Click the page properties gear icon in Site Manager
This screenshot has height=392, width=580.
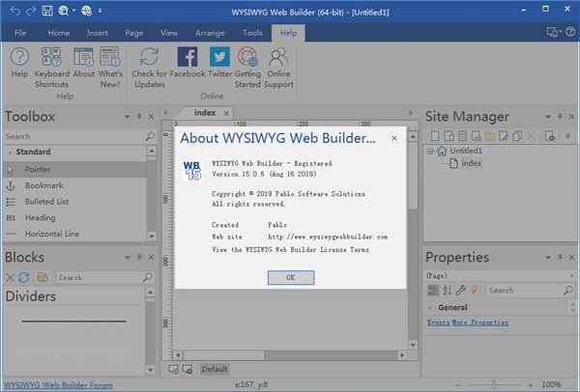550,136
